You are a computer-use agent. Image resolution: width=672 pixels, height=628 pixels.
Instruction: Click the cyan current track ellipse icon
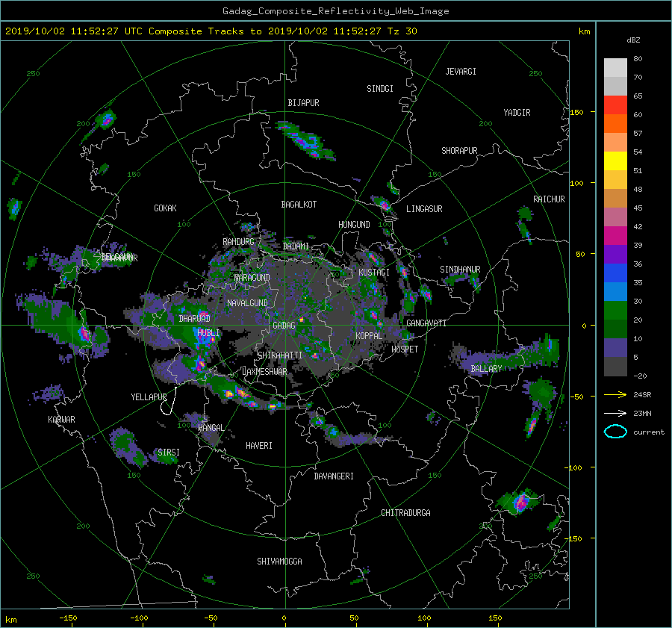[x=615, y=432]
